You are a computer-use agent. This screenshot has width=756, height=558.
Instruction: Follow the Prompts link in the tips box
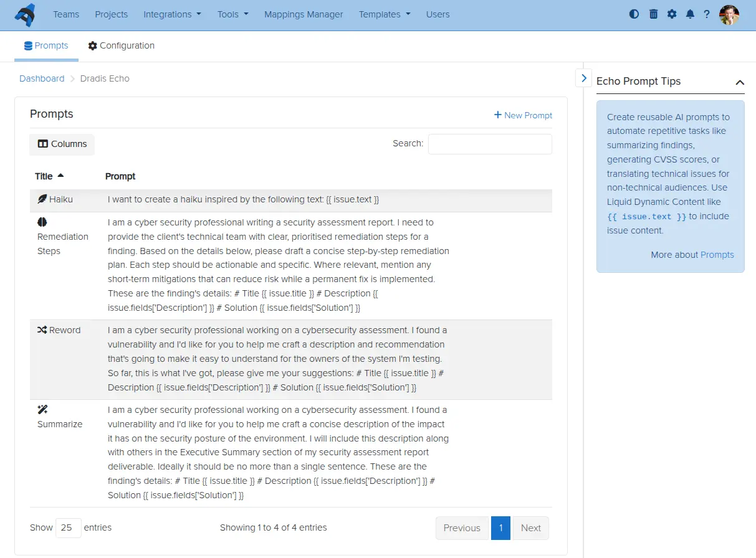(x=717, y=254)
